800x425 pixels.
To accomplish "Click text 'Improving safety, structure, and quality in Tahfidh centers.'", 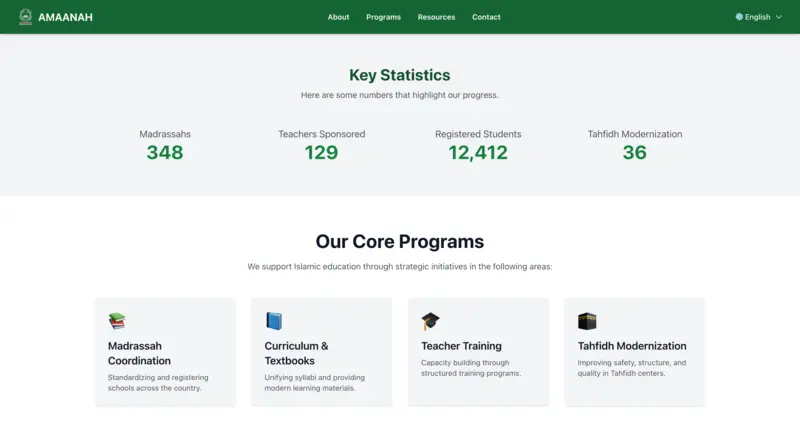I will tap(632, 368).
